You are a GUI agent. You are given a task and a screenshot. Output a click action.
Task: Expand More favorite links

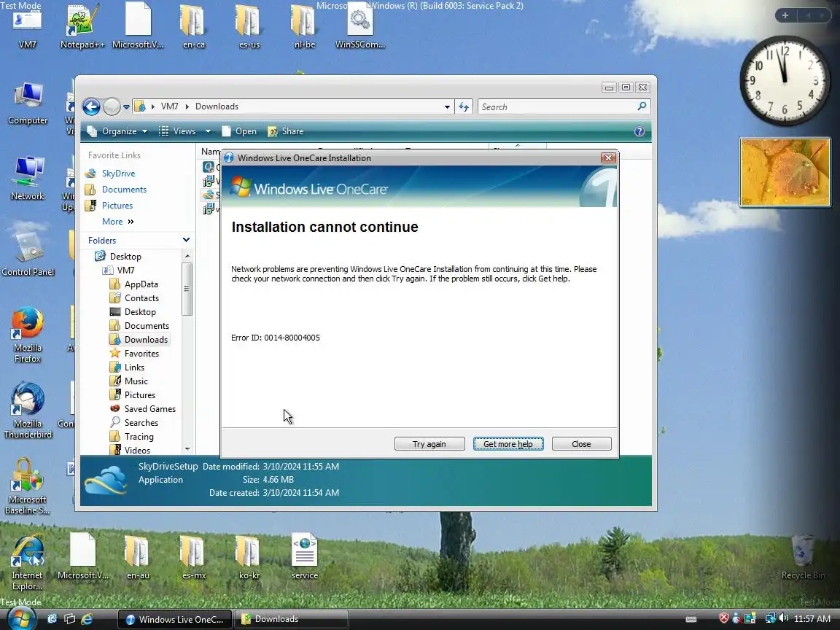[x=118, y=221]
